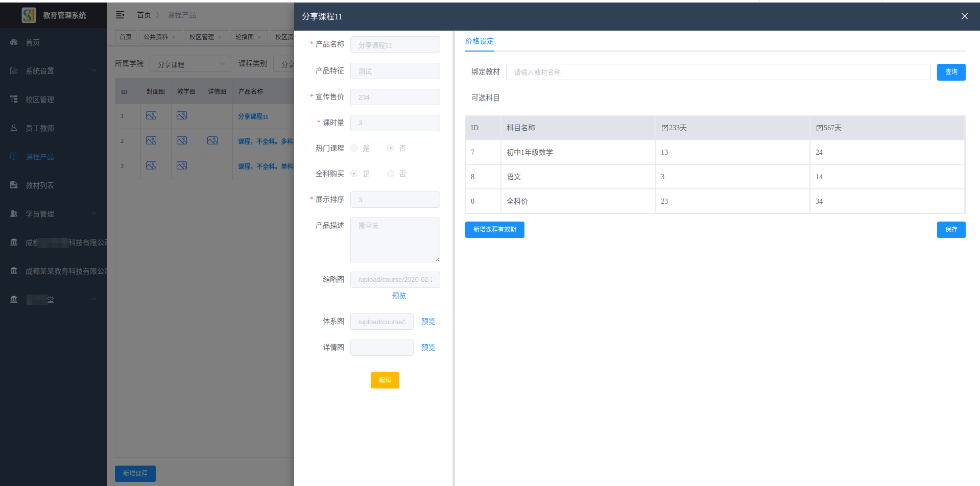Close the 校区管理 tab with its x

coord(220,37)
